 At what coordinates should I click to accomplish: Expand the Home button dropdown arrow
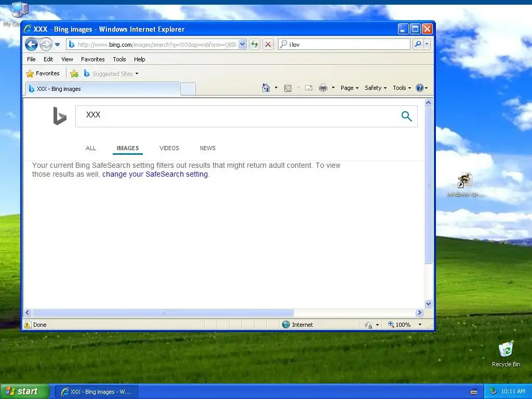(x=276, y=88)
